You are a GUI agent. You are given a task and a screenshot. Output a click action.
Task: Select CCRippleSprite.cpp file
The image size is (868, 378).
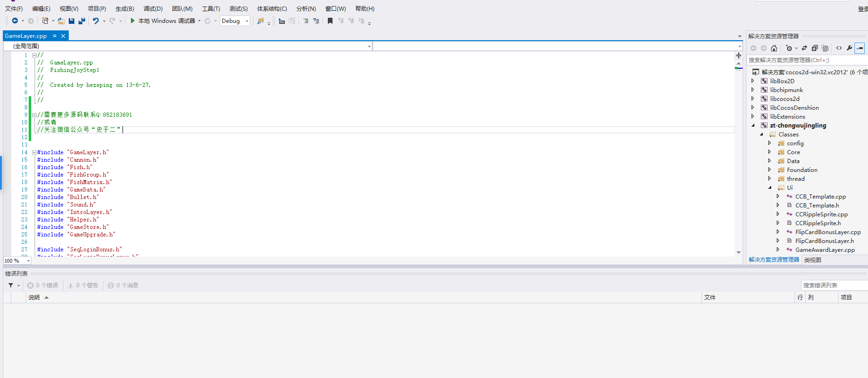[x=821, y=214]
